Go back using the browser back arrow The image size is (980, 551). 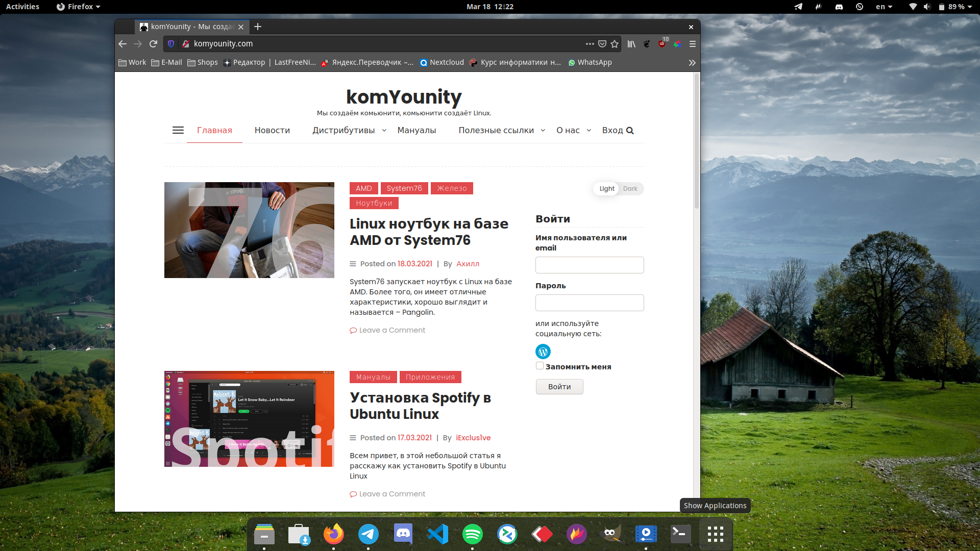coord(122,44)
